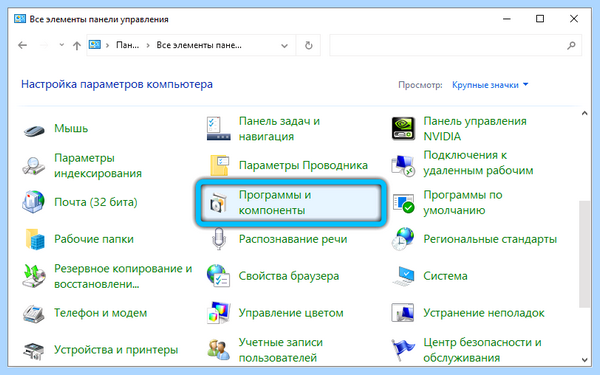Expand the chevron after Пан... breadcrumb

point(148,45)
